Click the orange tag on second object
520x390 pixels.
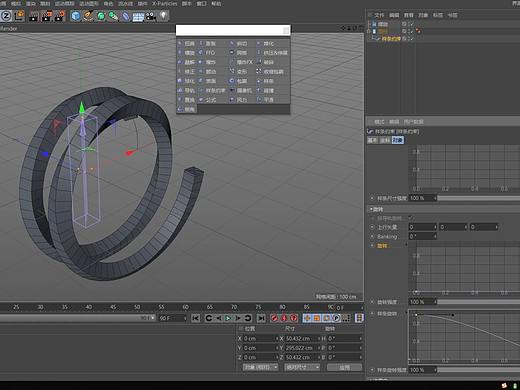click(x=418, y=31)
